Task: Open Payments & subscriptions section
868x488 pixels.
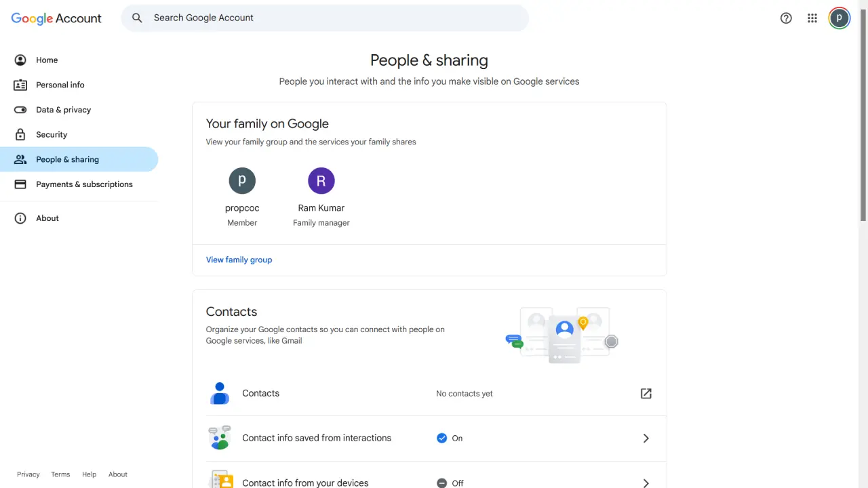Action: (x=79, y=184)
